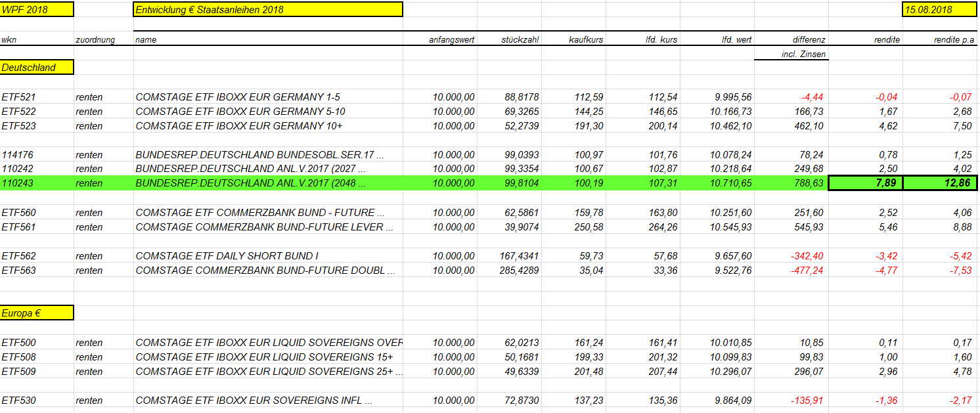980x413 pixels.
Task: Select bold rendite p.a cell '12,86'
Action: point(939,183)
